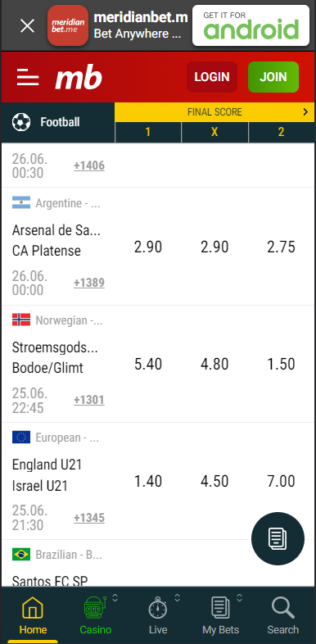Open the hamburger menu
The height and width of the screenshot is (644, 316).
28,77
